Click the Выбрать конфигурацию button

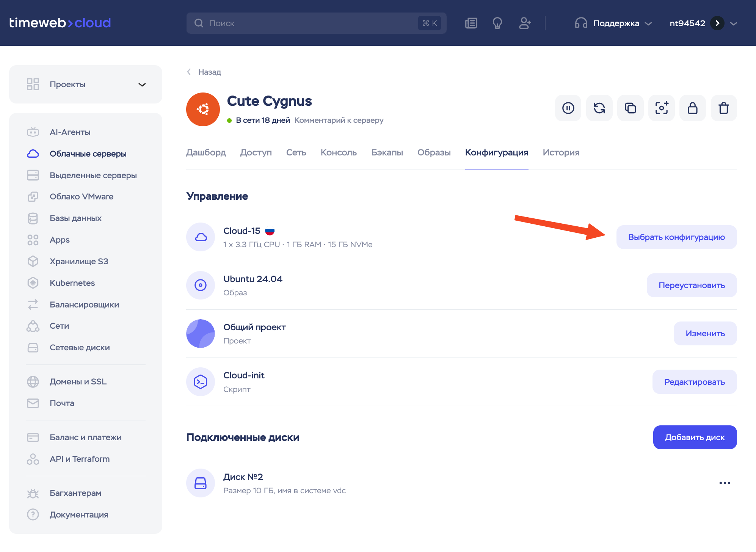[676, 237]
